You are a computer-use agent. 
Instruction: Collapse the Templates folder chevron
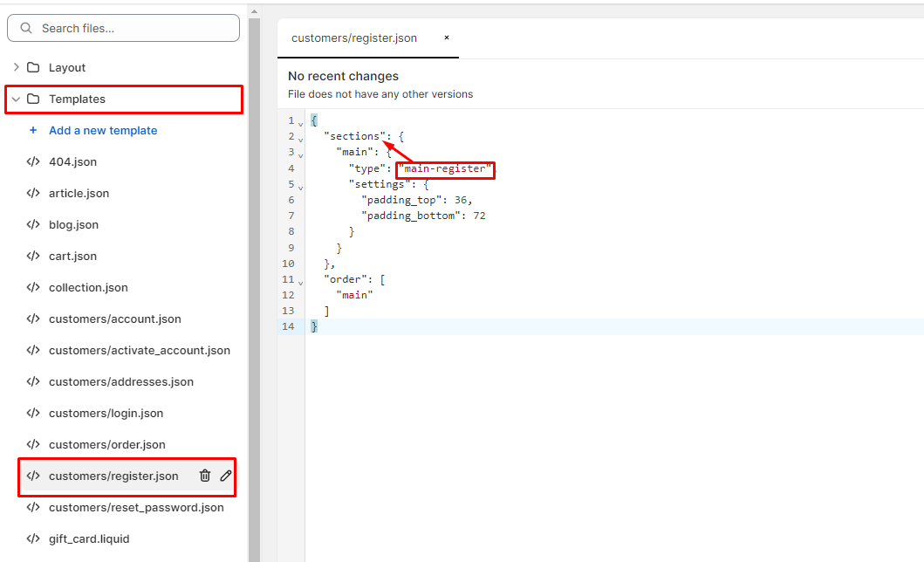16,99
